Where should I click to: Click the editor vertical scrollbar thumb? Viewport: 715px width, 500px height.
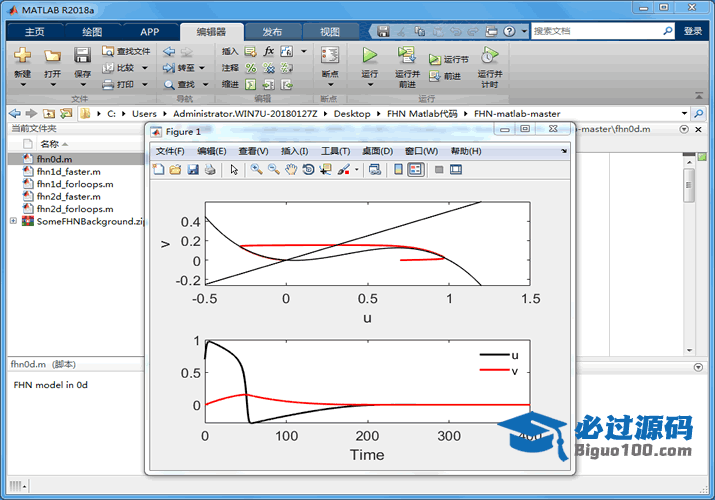coord(689,185)
